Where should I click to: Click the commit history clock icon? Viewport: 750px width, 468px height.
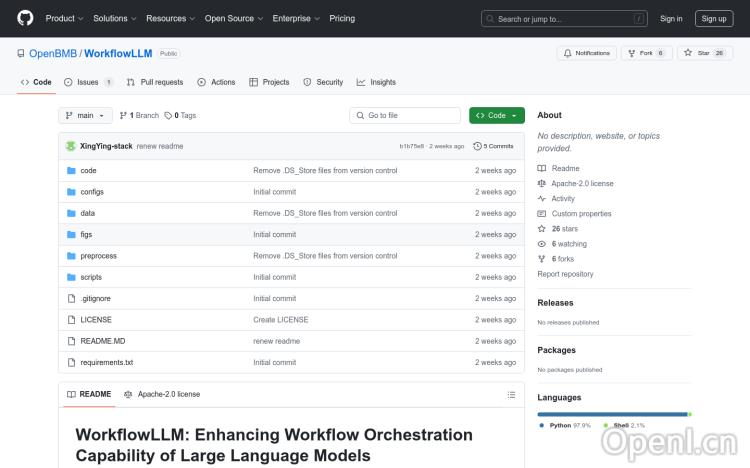[x=478, y=146]
